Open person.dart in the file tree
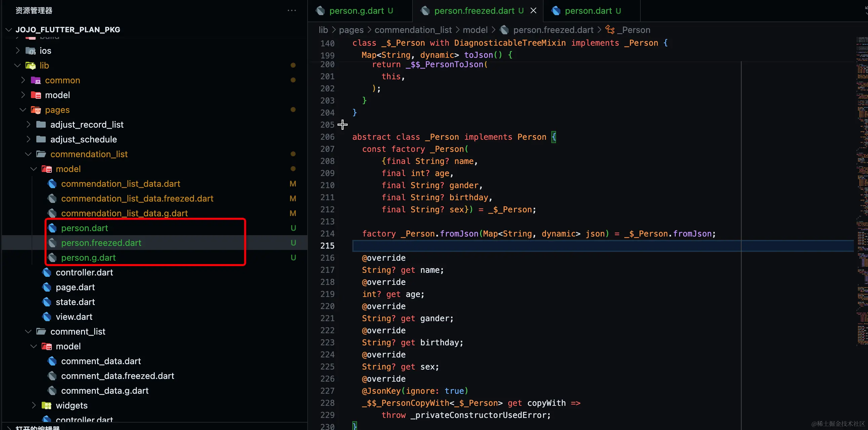 (x=85, y=228)
